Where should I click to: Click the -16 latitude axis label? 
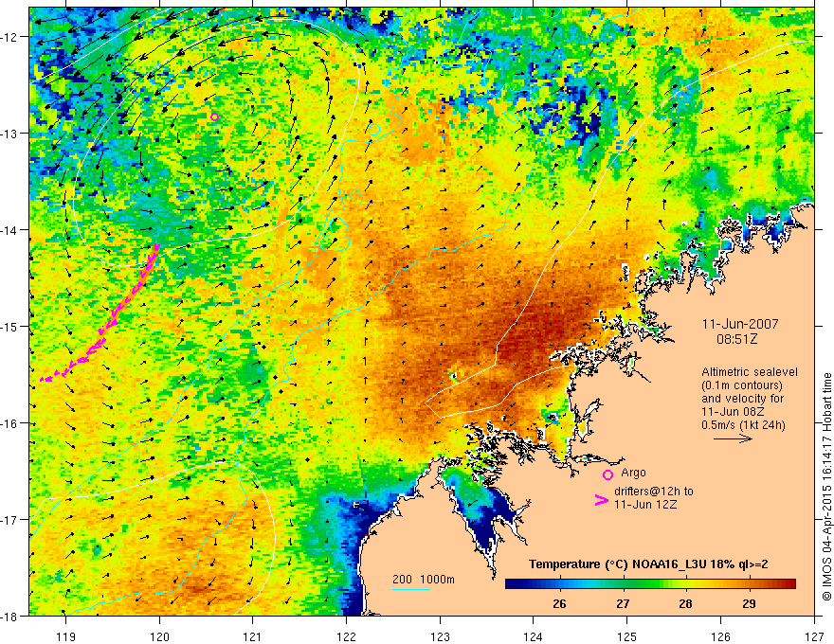click(10, 423)
